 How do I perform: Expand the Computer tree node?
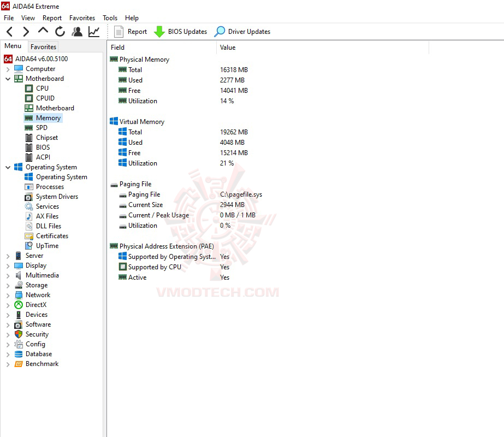[8, 69]
